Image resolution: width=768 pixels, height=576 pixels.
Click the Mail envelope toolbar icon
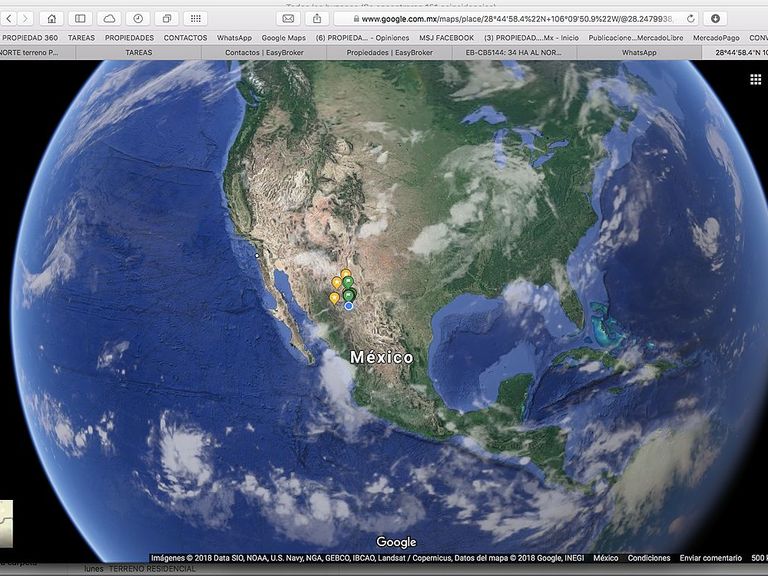(x=288, y=19)
